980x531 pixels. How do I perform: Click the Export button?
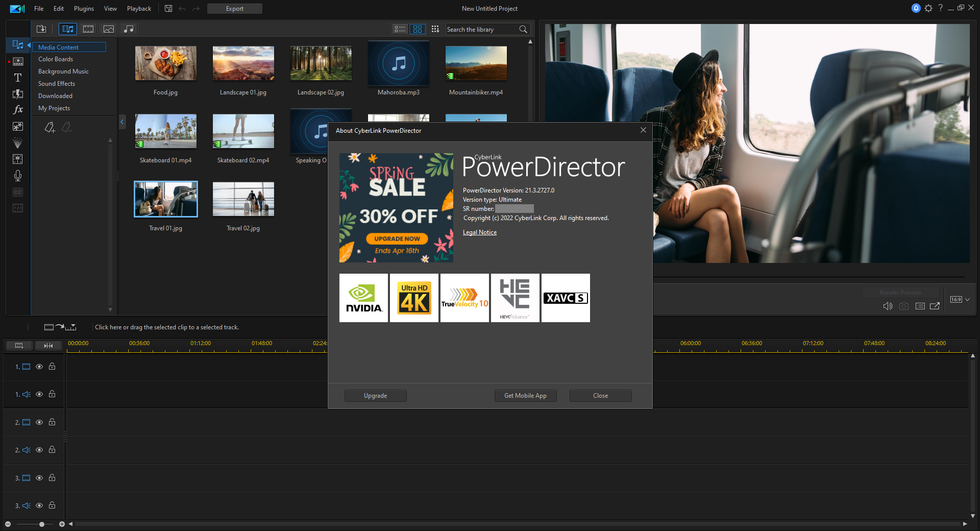point(235,9)
